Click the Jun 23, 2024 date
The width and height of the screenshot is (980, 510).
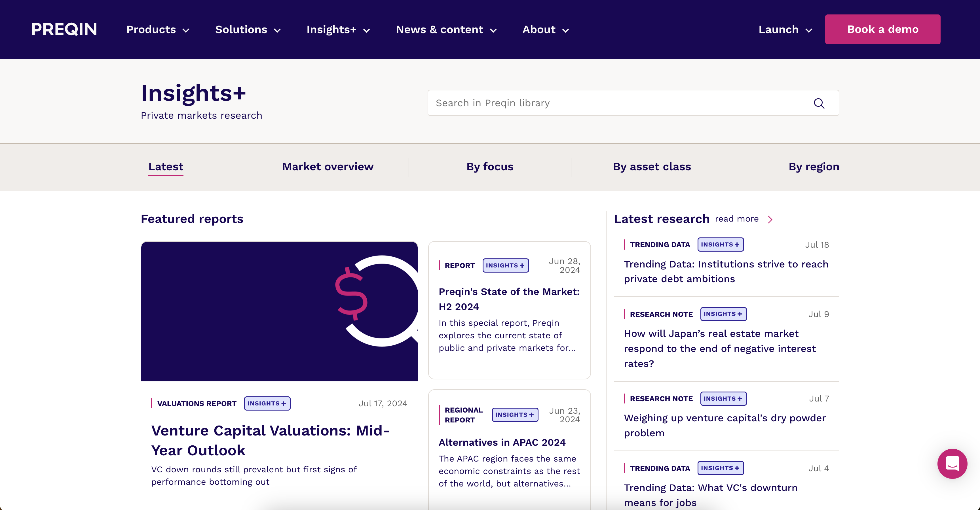pyautogui.click(x=565, y=415)
